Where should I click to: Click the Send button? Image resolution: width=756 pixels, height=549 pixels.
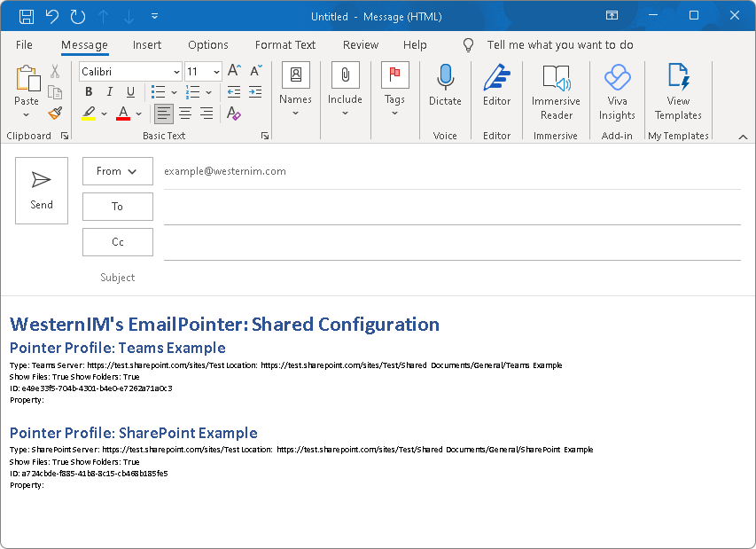(x=42, y=191)
